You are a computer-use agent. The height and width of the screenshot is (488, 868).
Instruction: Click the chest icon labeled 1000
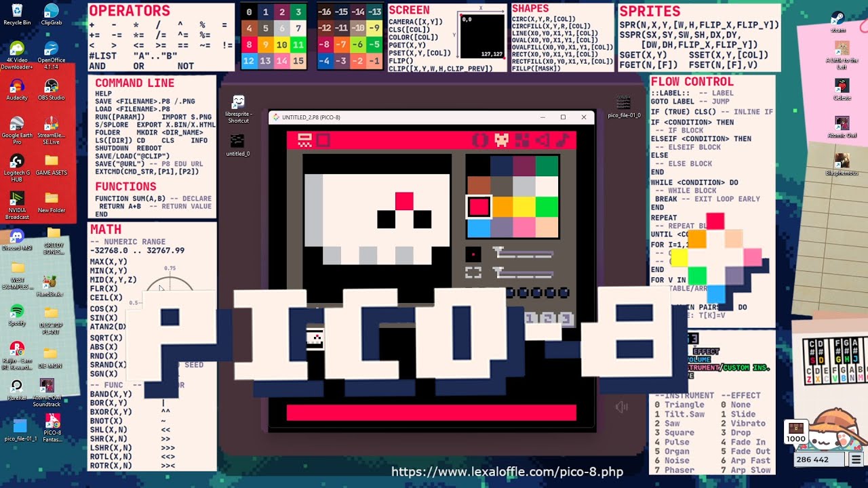[795, 432]
